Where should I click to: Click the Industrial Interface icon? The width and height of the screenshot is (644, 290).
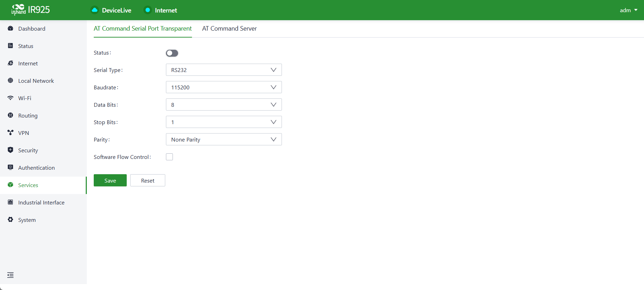click(x=10, y=202)
